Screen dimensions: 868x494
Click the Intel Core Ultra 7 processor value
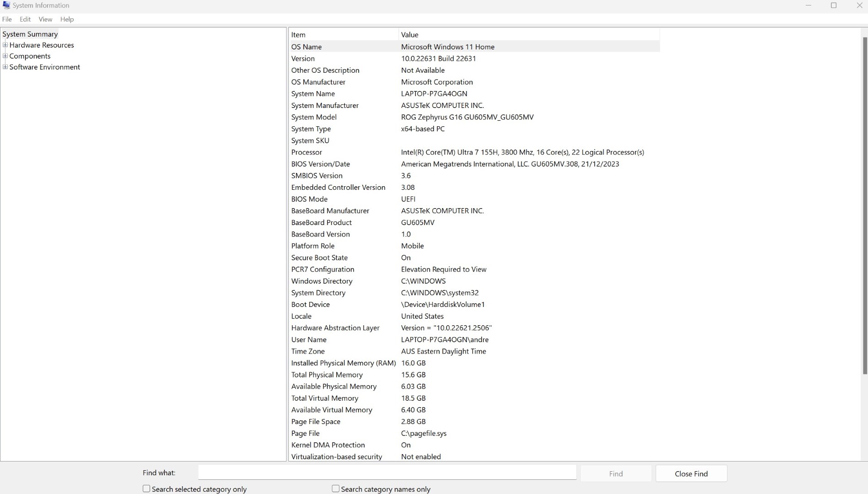523,152
